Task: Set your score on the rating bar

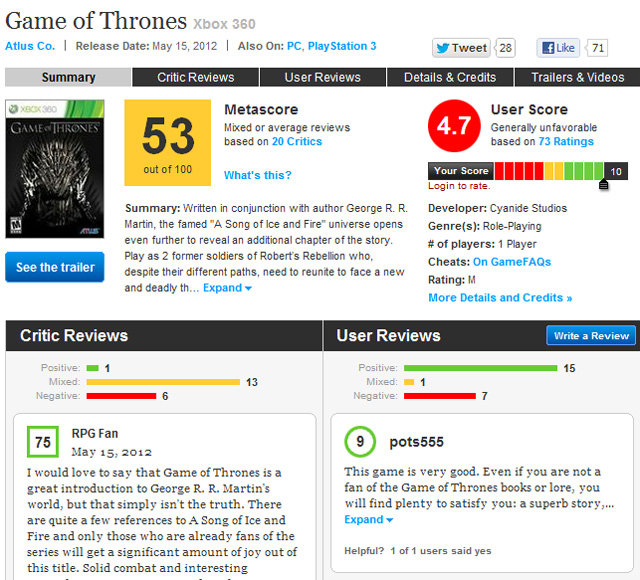Action: pyautogui.click(x=548, y=171)
